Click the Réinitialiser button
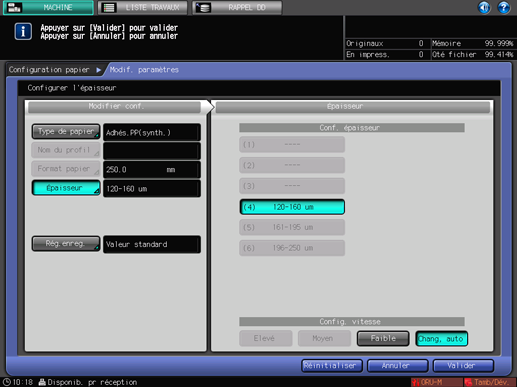 (332, 366)
